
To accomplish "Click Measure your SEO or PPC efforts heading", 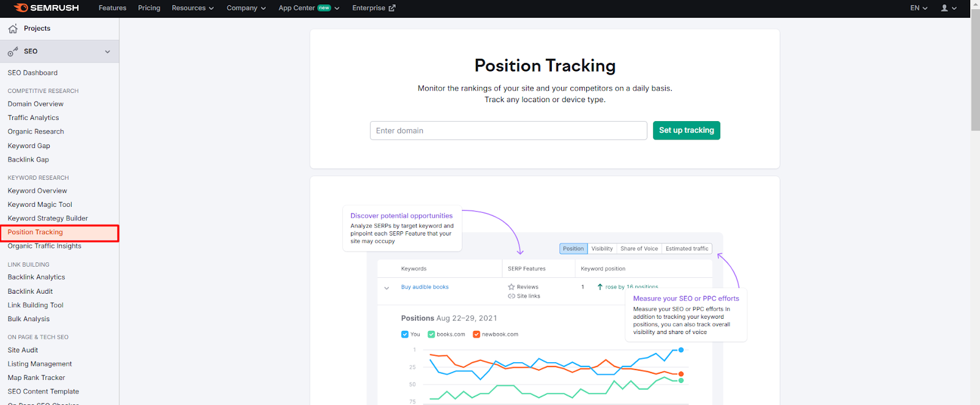I will [686, 299].
